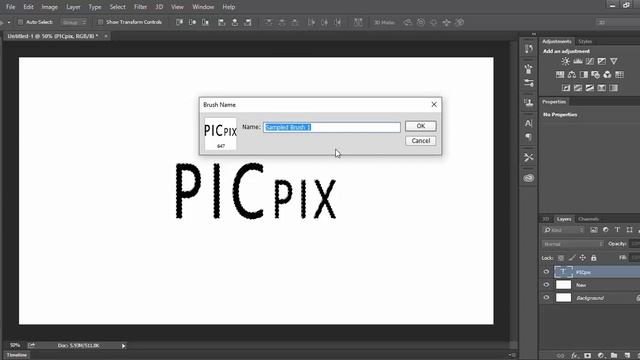This screenshot has height=360, width=640.
Task: Click the layer style fx icon
Action: [x=574, y=356]
